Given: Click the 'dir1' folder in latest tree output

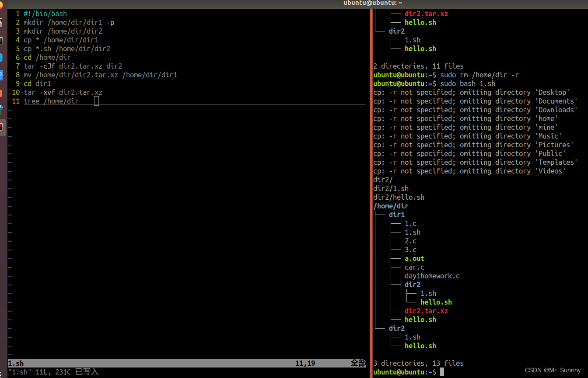Looking at the screenshot, I should point(397,215).
